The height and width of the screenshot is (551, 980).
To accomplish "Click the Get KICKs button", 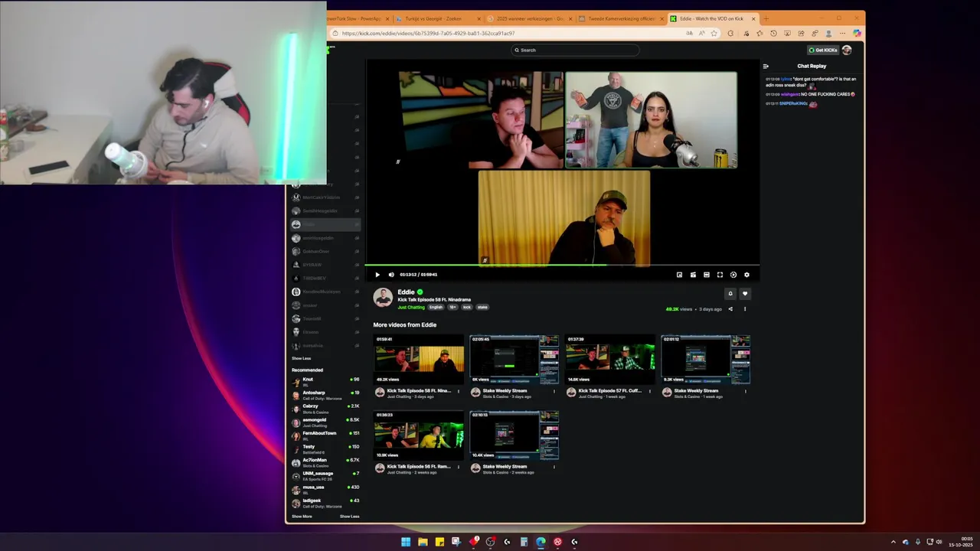I will click(x=823, y=50).
